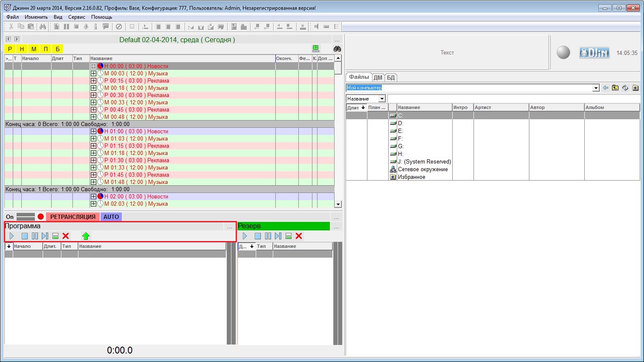Go up one folder in file browser
Screen dimensions: 644x362
click(x=615, y=88)
